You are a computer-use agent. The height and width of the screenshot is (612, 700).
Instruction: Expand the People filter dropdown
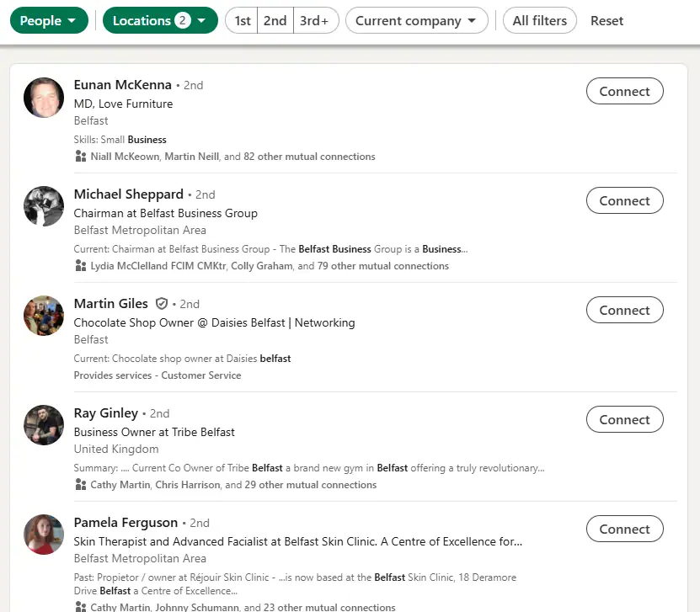(x=49, y=20)
